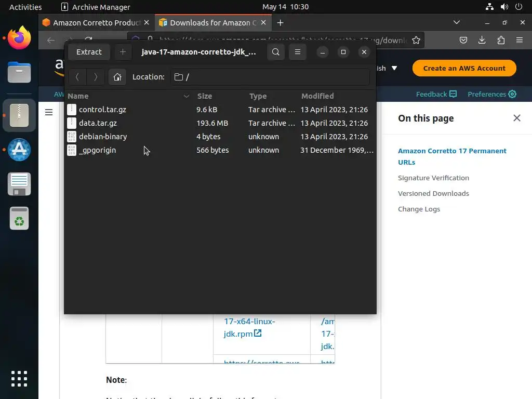Close the Amazon Corretto Product tab
The image size is (532, 399).
[x=147, y=22]
